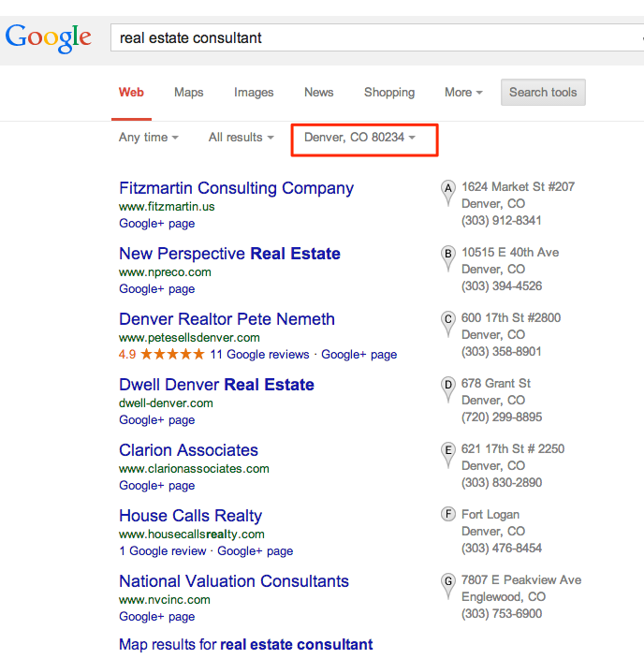Open Dwell Denver Real Estate result

click(216, 385)
